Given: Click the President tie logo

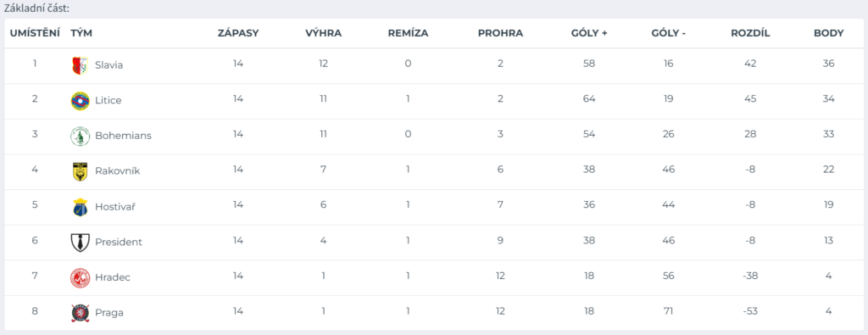Looking at the screenshot, I should (x=81, y=243).
